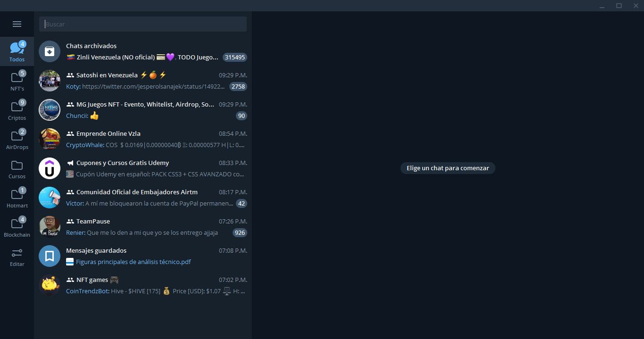Select the TeamPause chat title
Viewport: 644px width, 339px height.
point(93,221)
